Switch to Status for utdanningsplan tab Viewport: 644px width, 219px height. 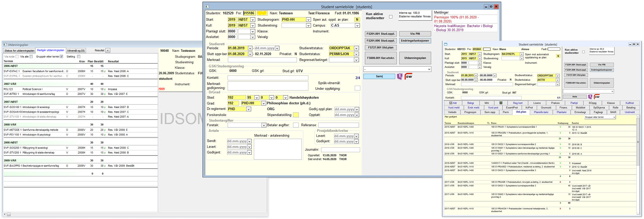click(x=19, y=51)
